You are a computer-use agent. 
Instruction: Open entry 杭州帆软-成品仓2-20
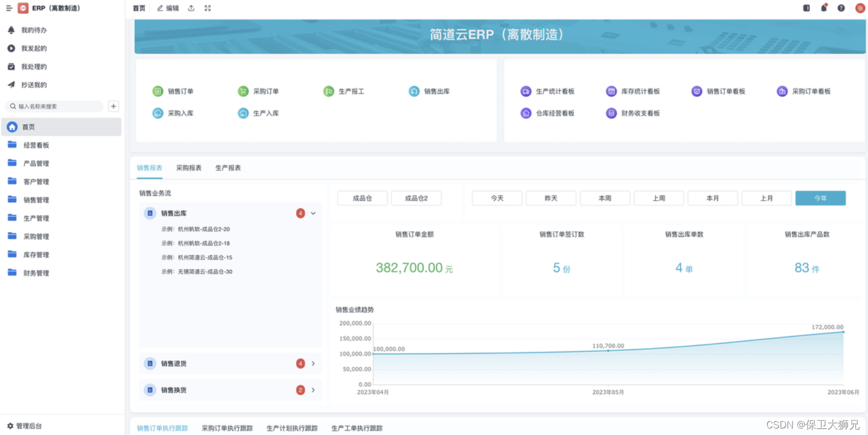(x=195, y=229)
